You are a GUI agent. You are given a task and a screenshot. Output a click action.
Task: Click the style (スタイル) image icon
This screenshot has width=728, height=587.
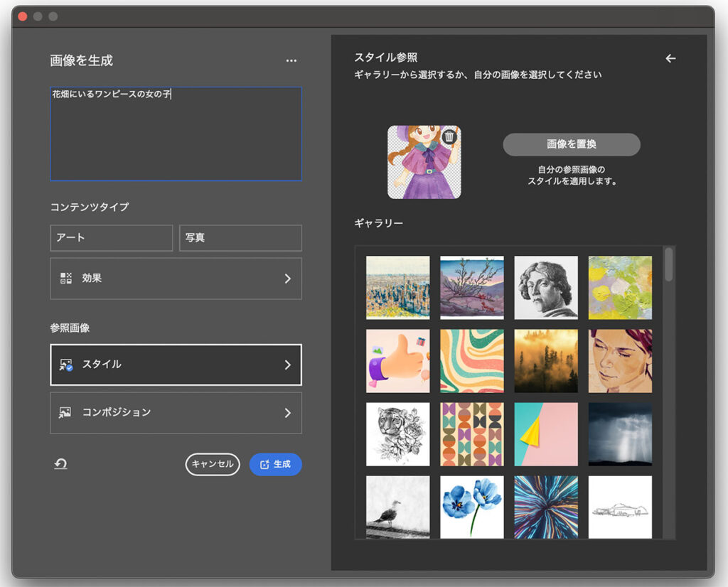[x=66, y=365]
